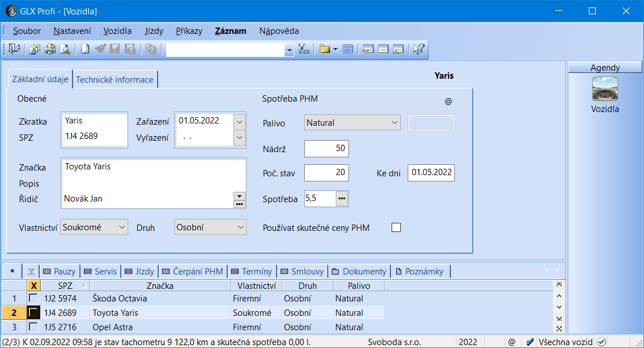Open the Vyřazení date dropdown
Image resolution: width=644 pixels, height=348 pixels.
239,137
